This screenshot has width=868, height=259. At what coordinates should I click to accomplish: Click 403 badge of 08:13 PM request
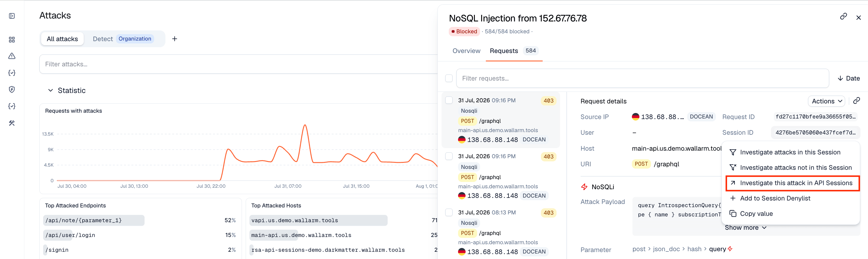click(548, 213)
